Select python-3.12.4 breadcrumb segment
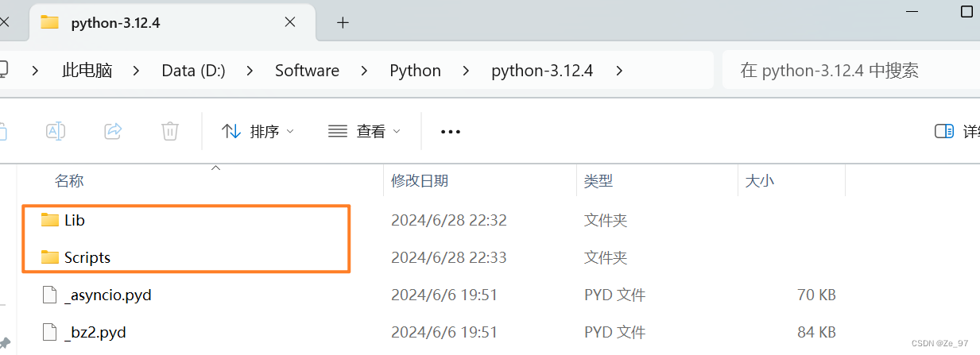 pyautogui.click(x=542, y=71)
